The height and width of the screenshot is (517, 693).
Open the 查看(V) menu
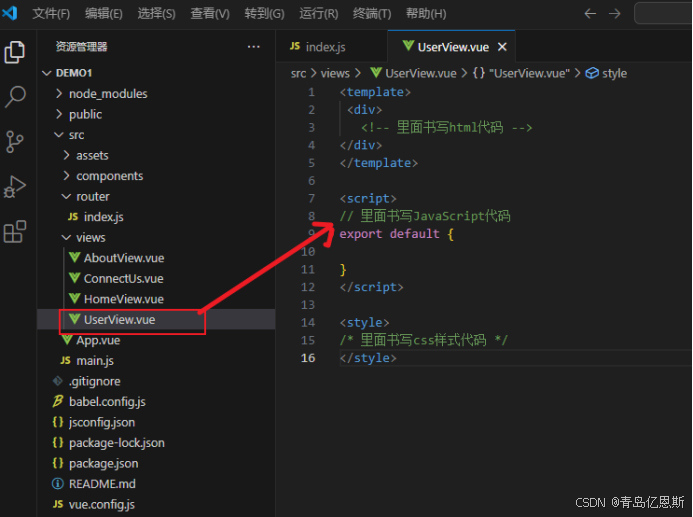pos(210,14)
